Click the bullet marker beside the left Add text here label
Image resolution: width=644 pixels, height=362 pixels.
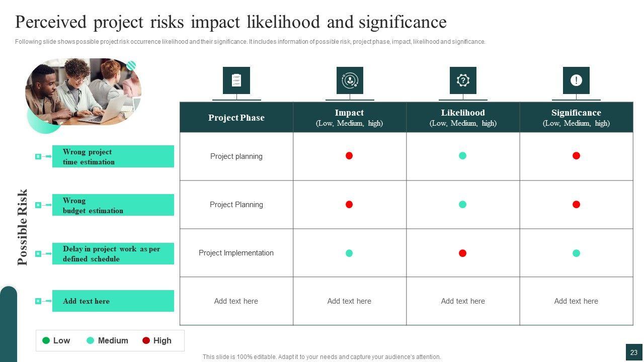38,301
